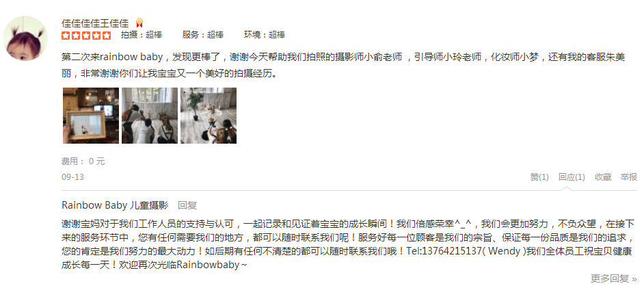644x301 pixels.
Task: Click the VIP medal badge beside the username
Action: [139, 23]
